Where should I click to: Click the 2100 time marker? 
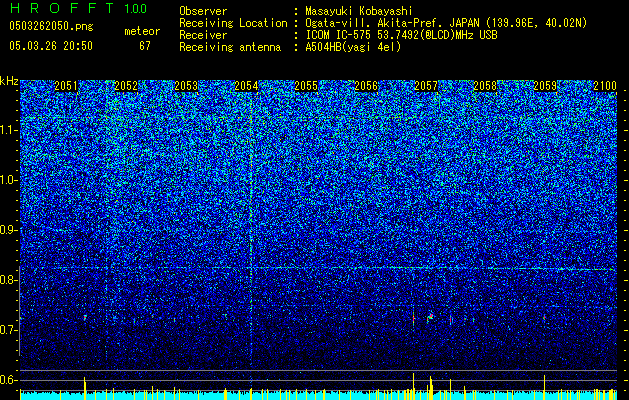click(605, 86)
